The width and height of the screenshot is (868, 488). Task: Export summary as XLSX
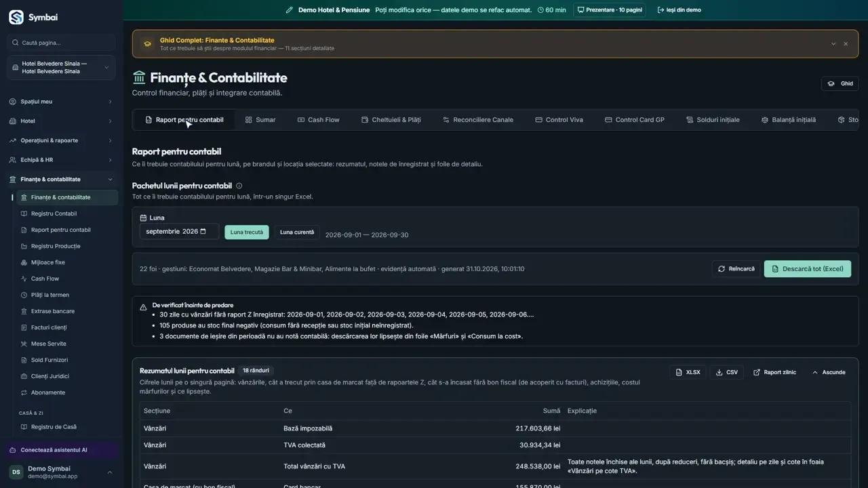[x=688, y=372]
